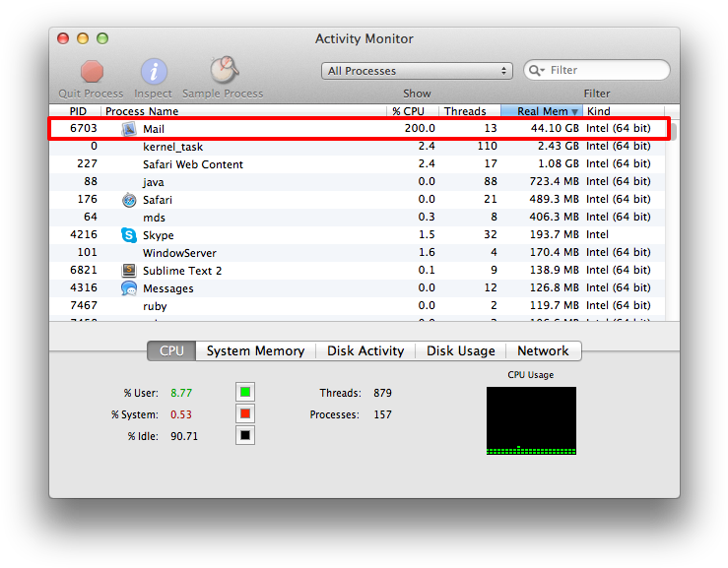Screen dimensions: 728x568
Task: Select the kernel_task process row
Action: (357, 147)
